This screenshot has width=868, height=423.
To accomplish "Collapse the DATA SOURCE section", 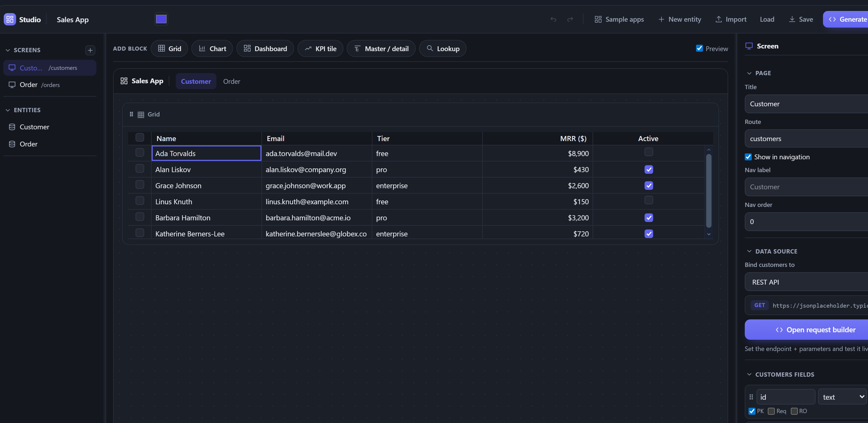I will pos(749,251).
